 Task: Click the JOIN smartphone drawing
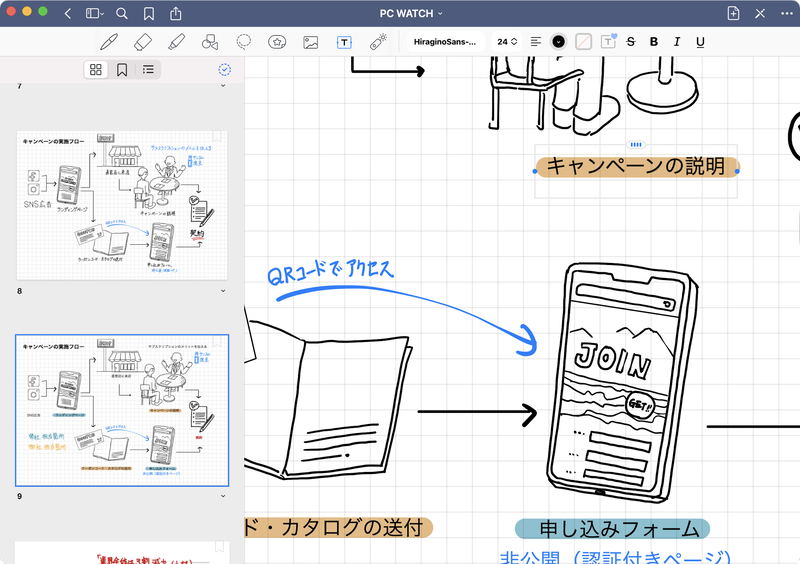622,382
